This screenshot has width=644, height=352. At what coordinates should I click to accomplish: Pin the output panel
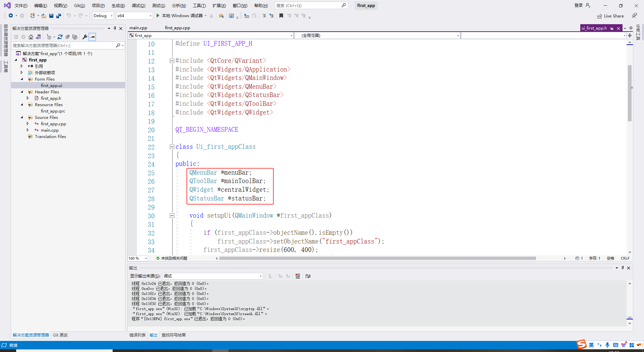(x=623, y=268)
